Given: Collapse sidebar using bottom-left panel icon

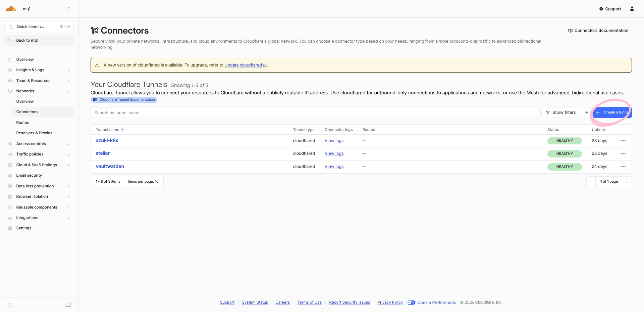Looking at the screenshot, I should [x=10, y=305].
